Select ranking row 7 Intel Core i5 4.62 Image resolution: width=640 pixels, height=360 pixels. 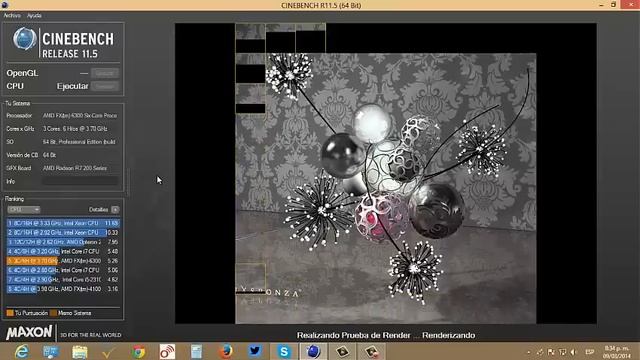coord(63,280)
